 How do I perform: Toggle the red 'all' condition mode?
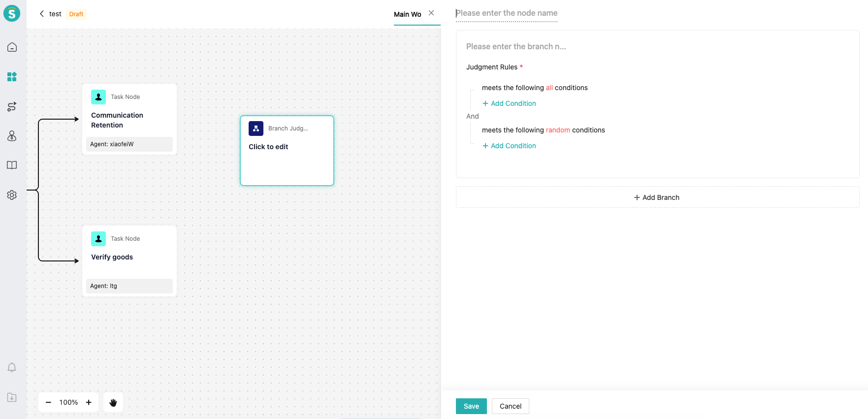pos(549,88)
